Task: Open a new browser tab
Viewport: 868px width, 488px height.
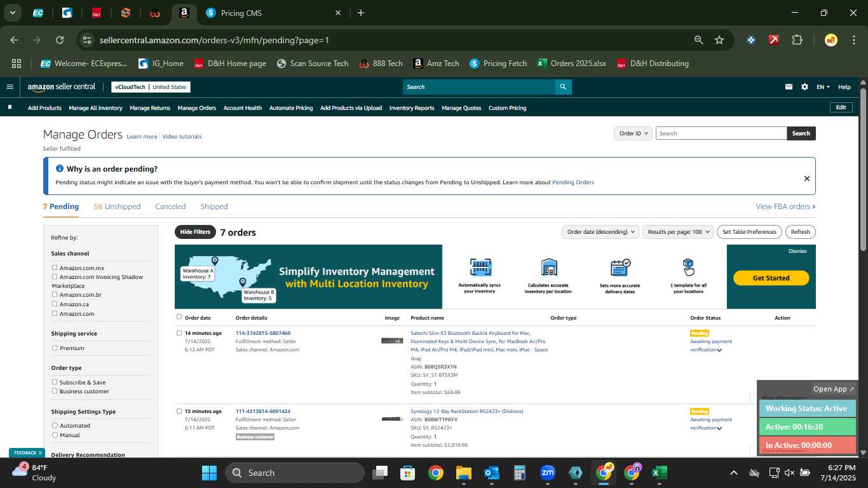Action: point(361,13)
